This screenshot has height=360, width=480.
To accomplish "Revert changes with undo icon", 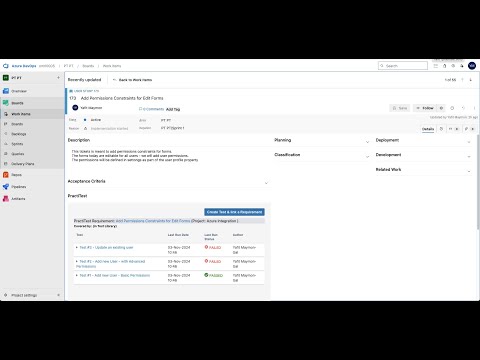I will 463,108.
